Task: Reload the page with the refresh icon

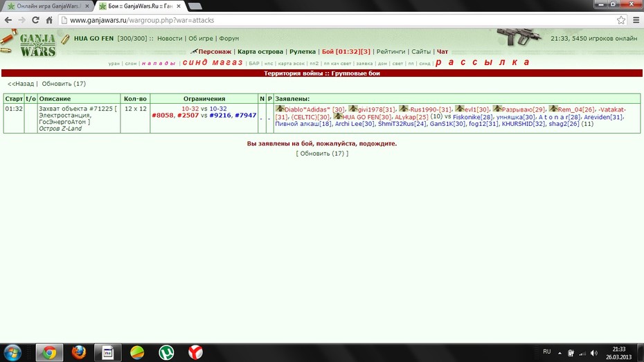Action: click(x=36, y=20)
